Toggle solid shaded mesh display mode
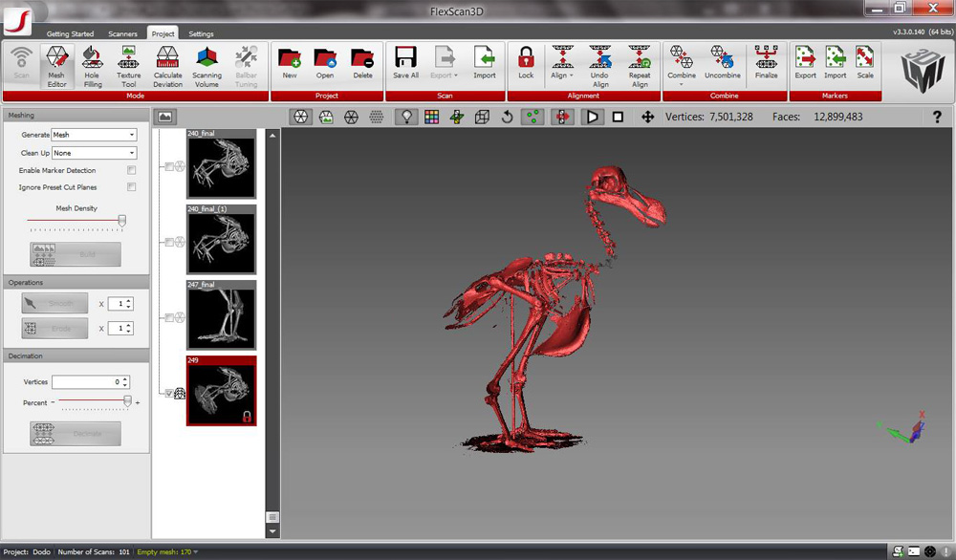This screenshot has height=560, width=956. point(300,117)
